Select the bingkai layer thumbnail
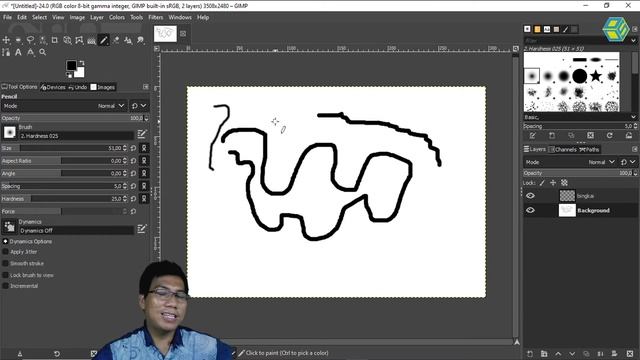Image resolution: width=640 pixels, height=360 pixels. click(x=567, y=196)
